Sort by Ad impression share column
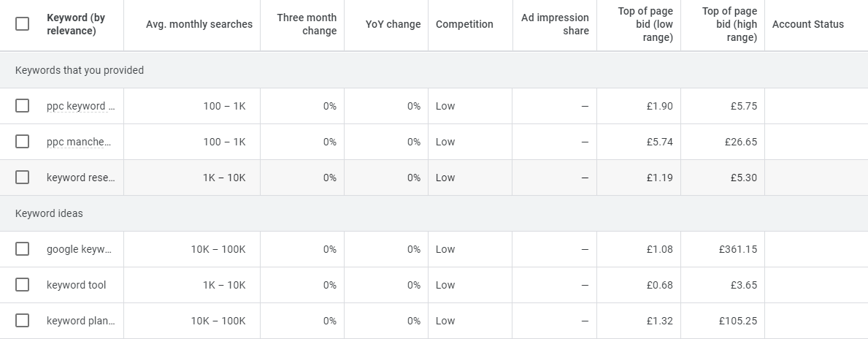 coord(555,24)
